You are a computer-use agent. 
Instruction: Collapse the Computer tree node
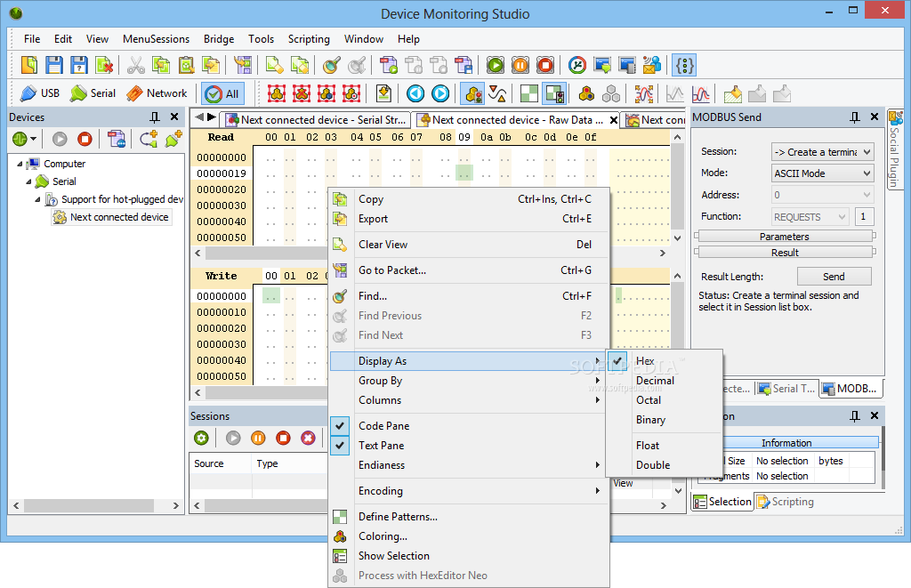(x=20, y=165)
